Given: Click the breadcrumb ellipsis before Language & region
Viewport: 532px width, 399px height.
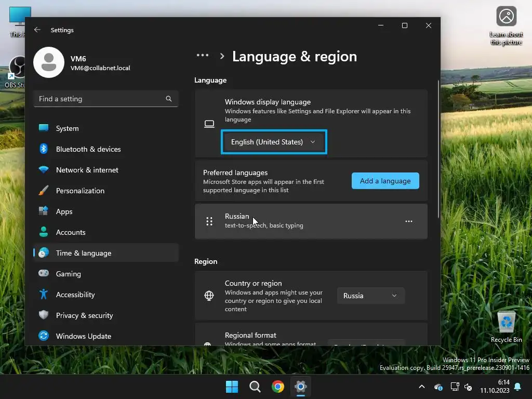Looking at the screenshot, I should pos(203,55).
